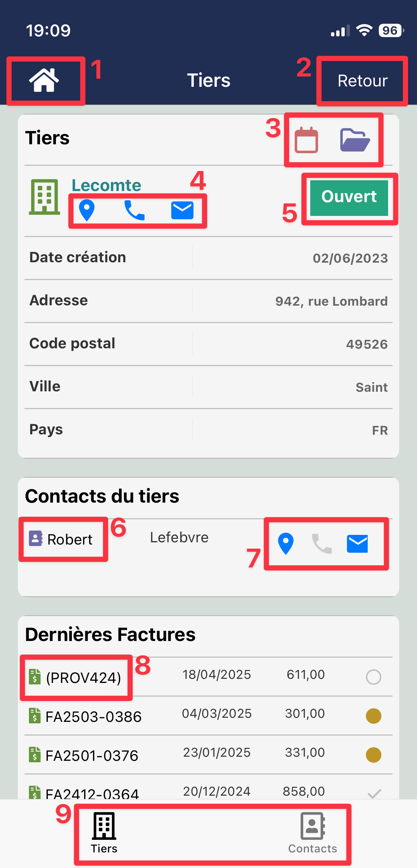The width and height of the screenshot is (417, 868).
Task: Open the Lecomte company name link
Action: 106,185
